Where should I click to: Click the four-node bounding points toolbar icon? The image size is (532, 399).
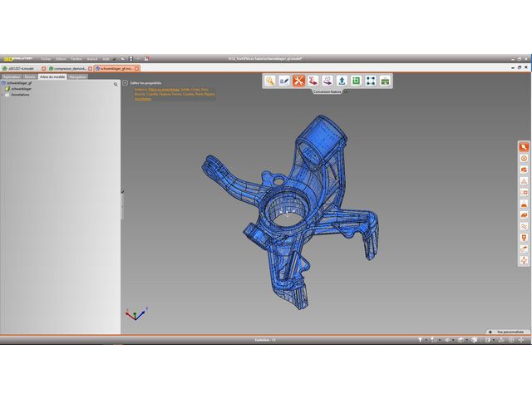[371, 81]
